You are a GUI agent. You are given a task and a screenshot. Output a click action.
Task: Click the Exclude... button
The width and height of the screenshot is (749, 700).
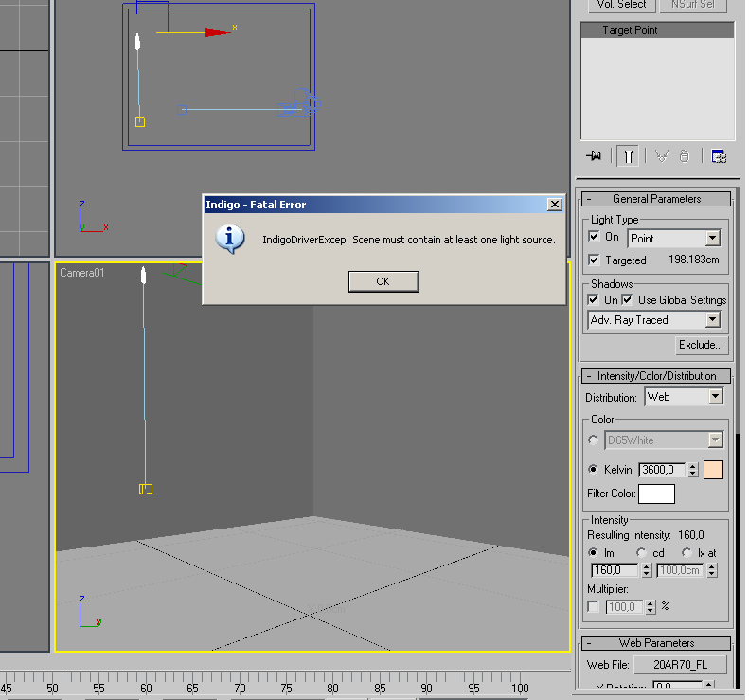701,345
